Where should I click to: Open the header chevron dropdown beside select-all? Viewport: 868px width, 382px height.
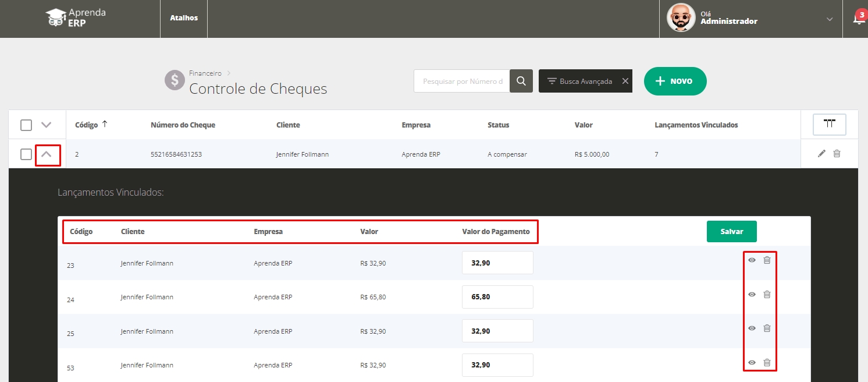[47, 125]
